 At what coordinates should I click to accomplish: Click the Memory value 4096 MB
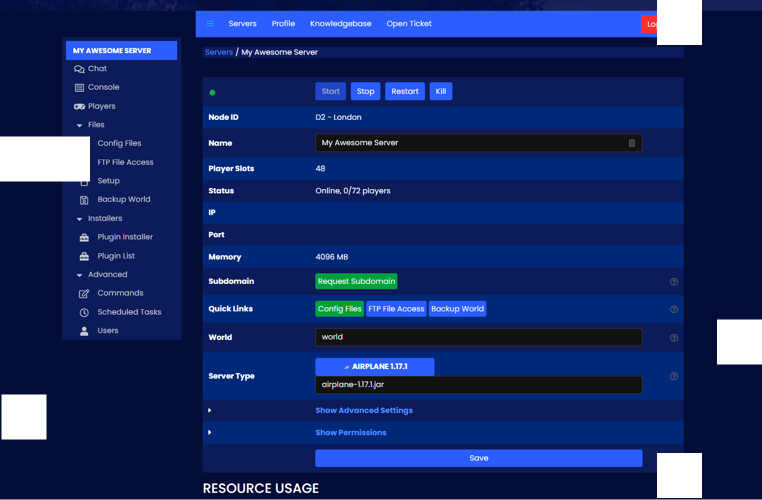(x=332, y=257)
